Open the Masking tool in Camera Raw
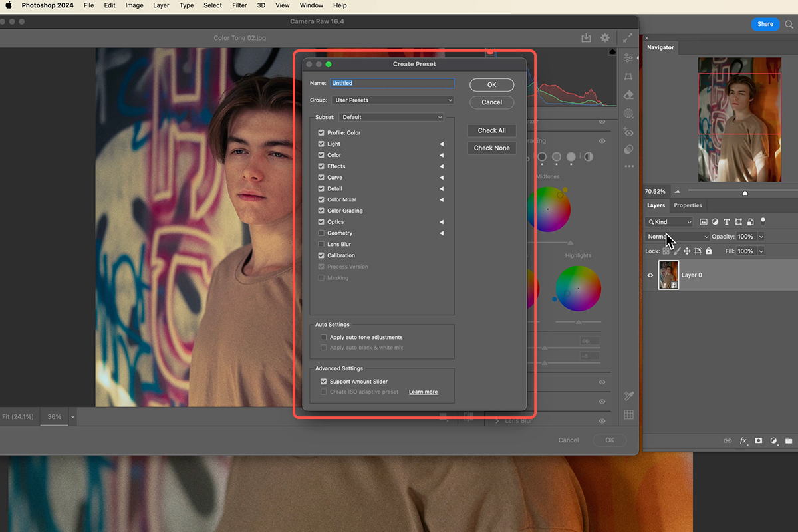The image size is (798, 532). point(628,114)
